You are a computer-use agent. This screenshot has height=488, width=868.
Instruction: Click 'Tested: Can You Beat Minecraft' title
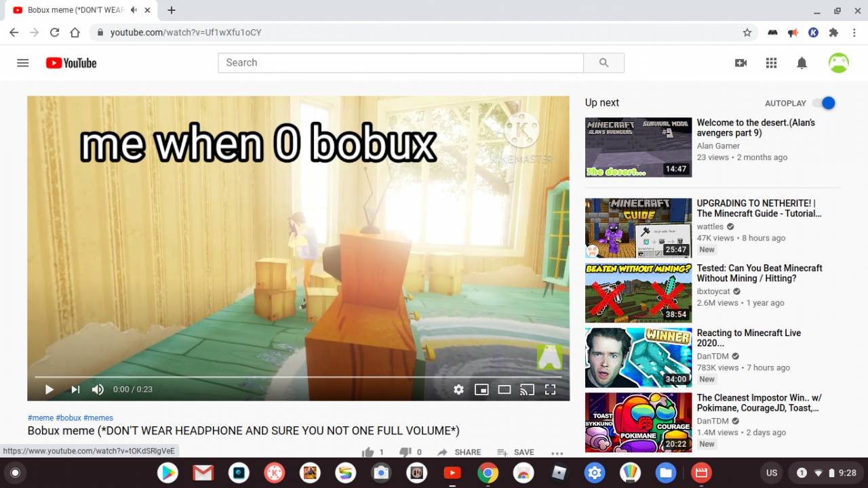tap(759, 273)
